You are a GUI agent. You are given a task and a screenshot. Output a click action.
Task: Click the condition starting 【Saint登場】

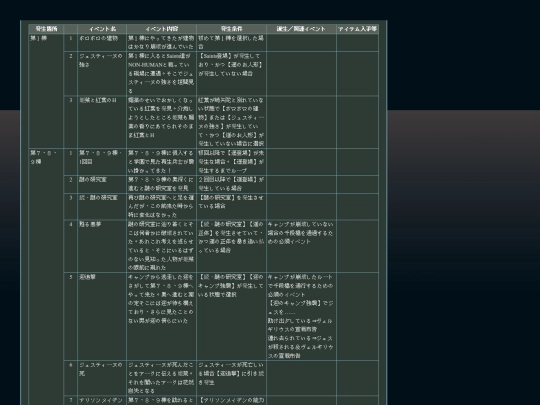click(231, 74)
